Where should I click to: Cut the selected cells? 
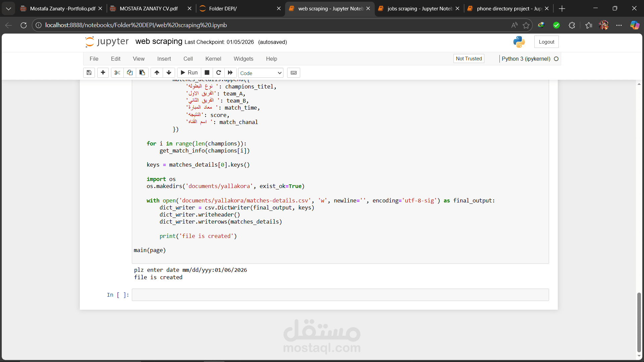tap(117, 73)
